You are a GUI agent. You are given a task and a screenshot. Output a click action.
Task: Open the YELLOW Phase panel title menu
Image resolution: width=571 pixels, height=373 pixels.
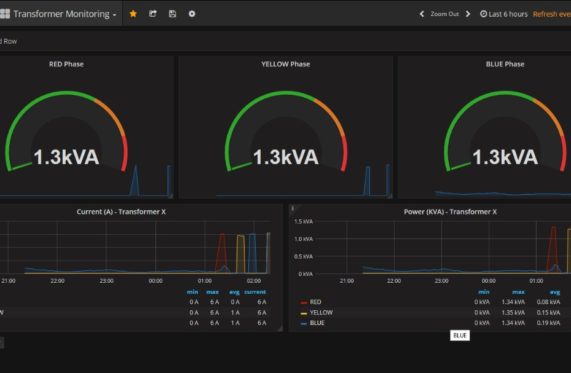tap(286, 64)
